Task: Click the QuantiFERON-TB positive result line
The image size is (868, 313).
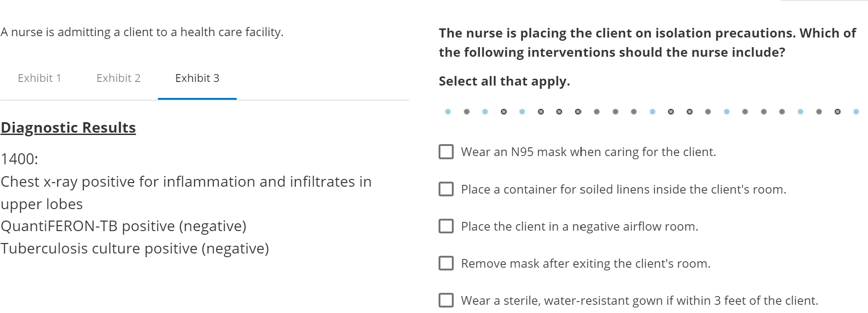Action: (x=124, y=226)
